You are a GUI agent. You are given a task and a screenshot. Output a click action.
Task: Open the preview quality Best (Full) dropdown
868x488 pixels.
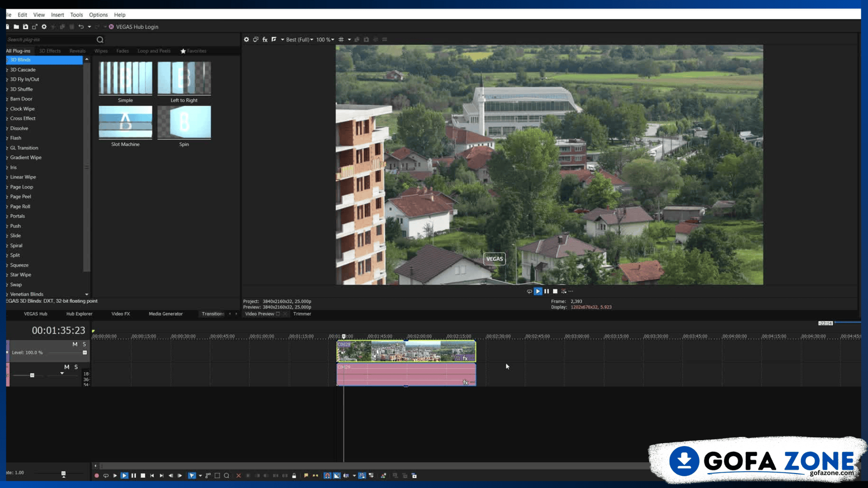point(300,40)
